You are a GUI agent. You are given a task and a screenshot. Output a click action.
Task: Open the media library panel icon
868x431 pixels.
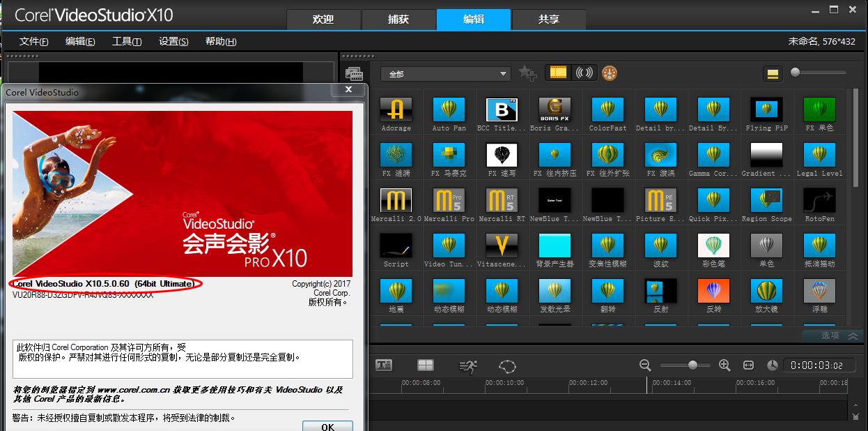(x=354, y=74)
